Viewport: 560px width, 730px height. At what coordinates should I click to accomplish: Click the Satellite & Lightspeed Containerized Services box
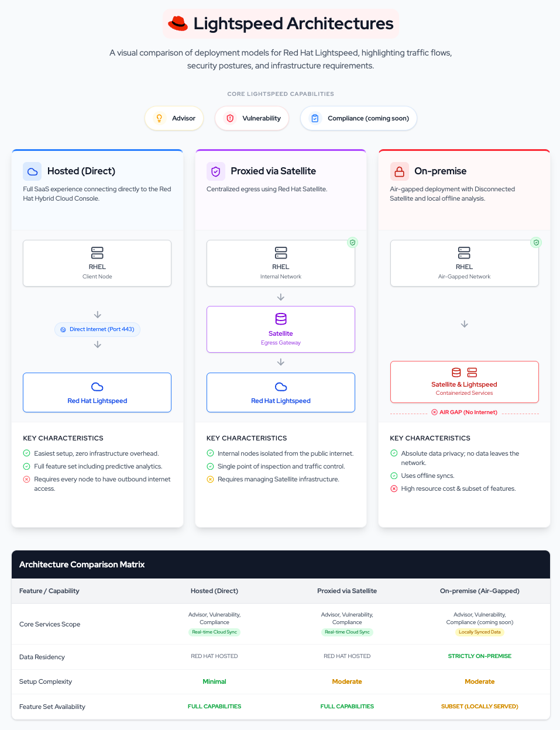[x=464, y=382]
